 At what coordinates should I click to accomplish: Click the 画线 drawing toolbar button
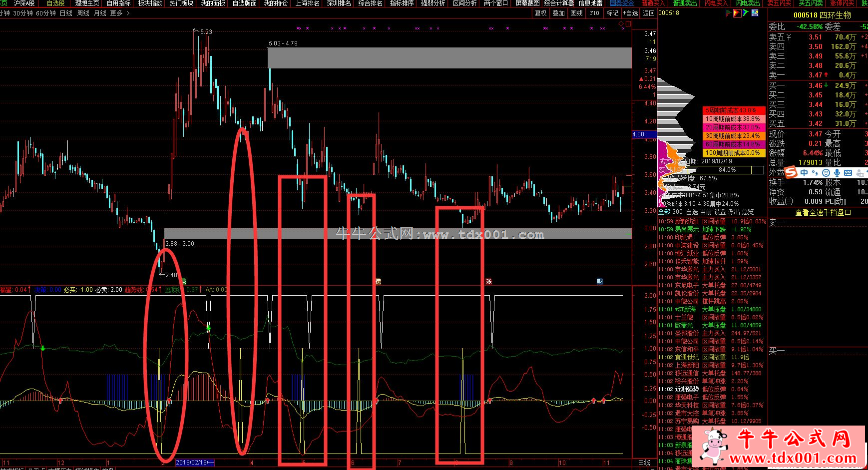(576, 13)
